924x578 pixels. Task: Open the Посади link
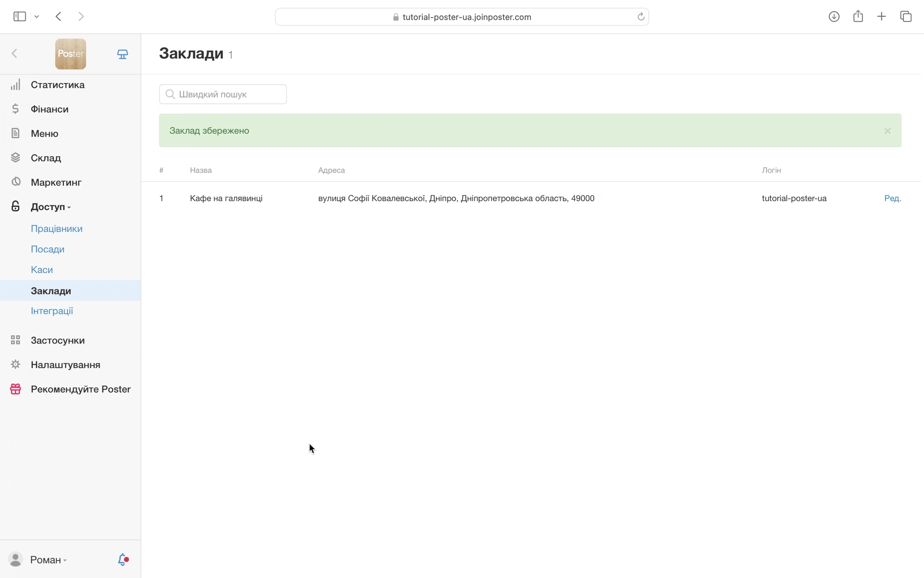coord(48,250)
